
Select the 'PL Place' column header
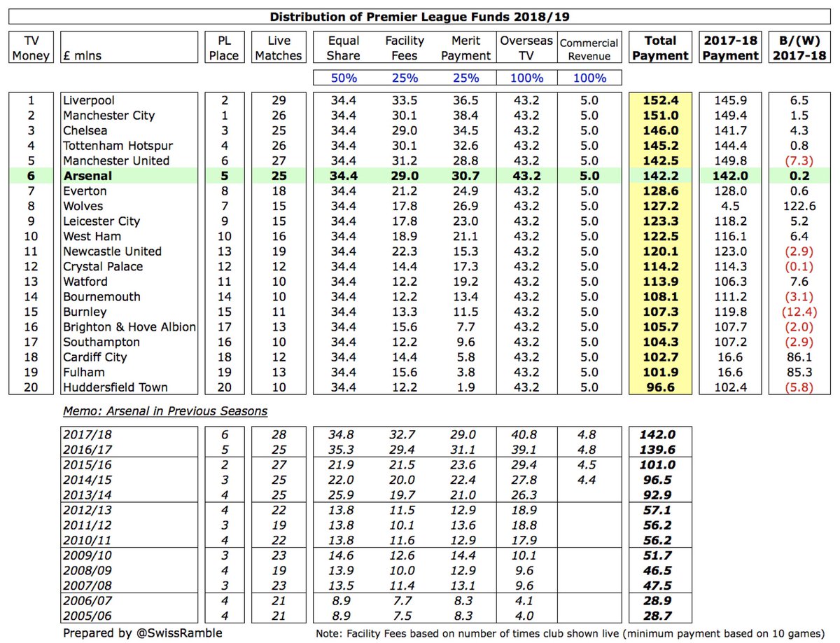click(x=224, y=48)
